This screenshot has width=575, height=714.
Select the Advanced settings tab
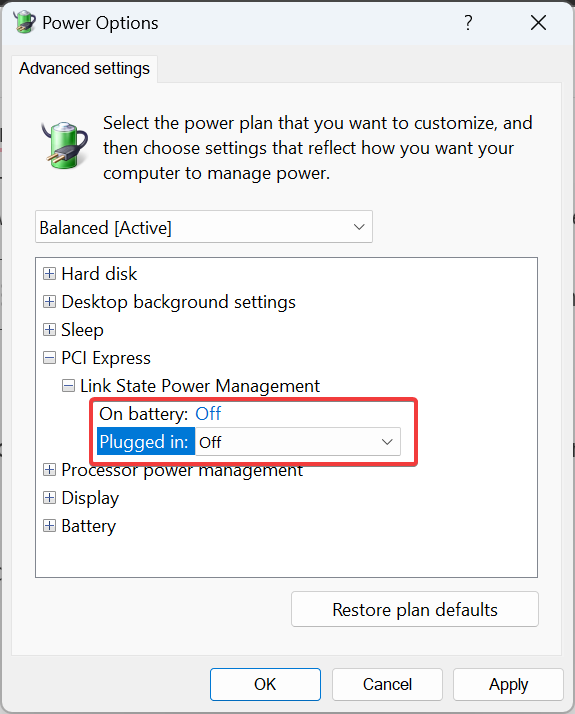click(x=84, y=69)
